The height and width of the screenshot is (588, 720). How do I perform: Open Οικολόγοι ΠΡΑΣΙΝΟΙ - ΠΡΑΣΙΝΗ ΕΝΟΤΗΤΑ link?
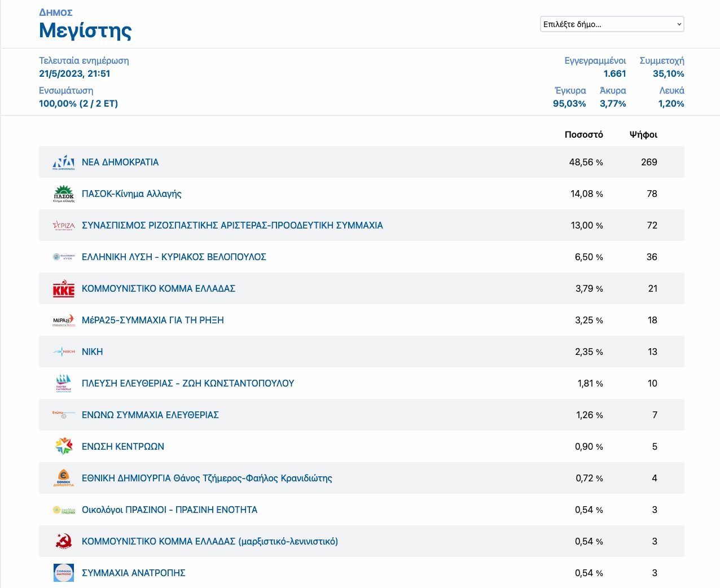169,510
